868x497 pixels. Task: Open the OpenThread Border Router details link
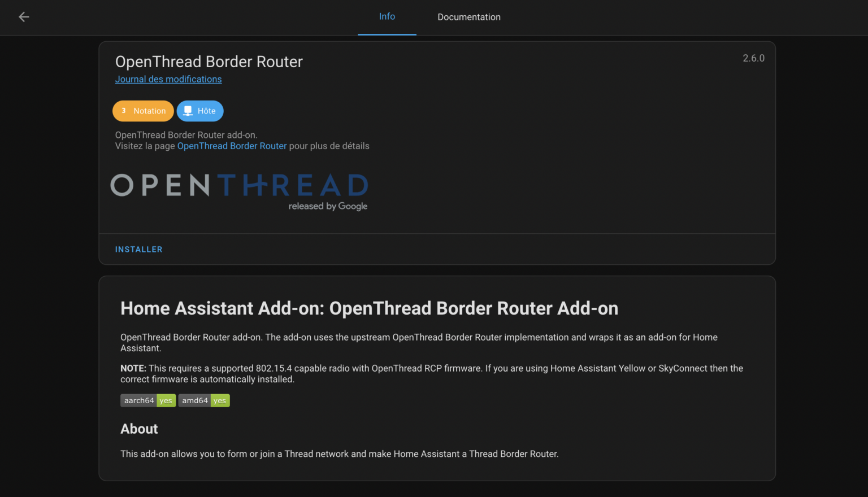232,146
